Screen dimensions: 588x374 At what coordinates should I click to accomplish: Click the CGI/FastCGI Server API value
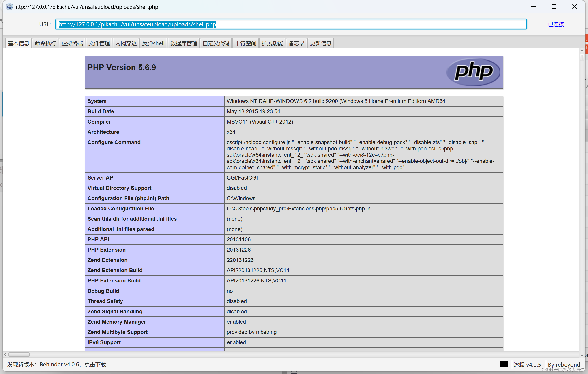tap(242, 177)
